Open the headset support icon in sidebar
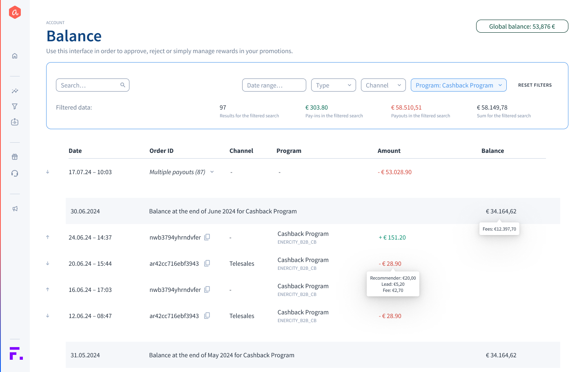Viewport: 588px width, 372px height. [15, 174]
